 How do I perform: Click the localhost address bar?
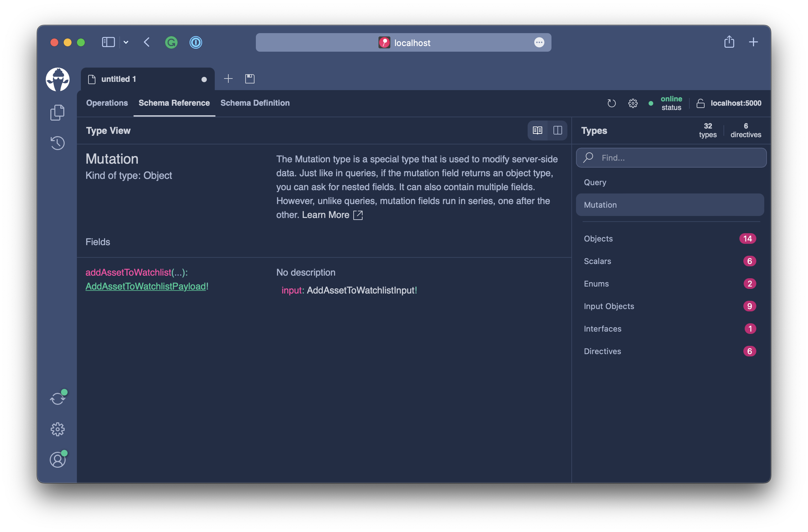(x=403, y=42)
